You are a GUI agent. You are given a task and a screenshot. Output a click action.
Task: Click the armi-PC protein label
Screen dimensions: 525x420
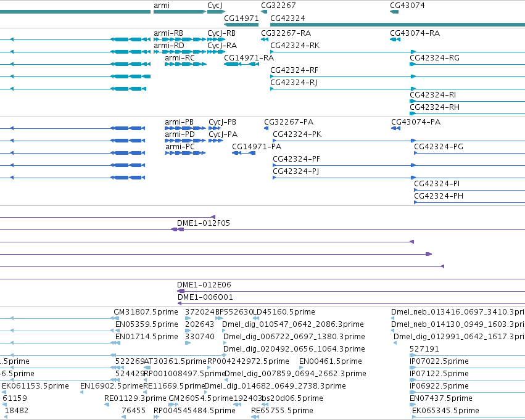(x=180, y=147)
